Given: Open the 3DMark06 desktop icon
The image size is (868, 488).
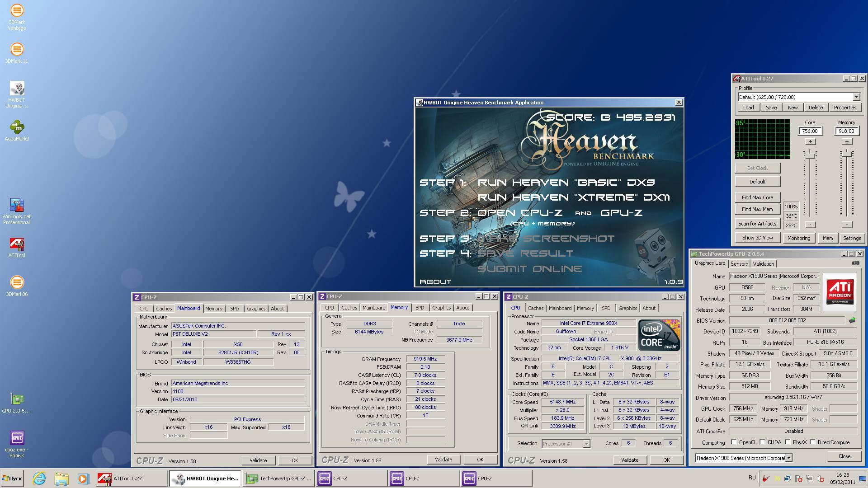Looking at the screenshot, I should (x=17, y=286).
